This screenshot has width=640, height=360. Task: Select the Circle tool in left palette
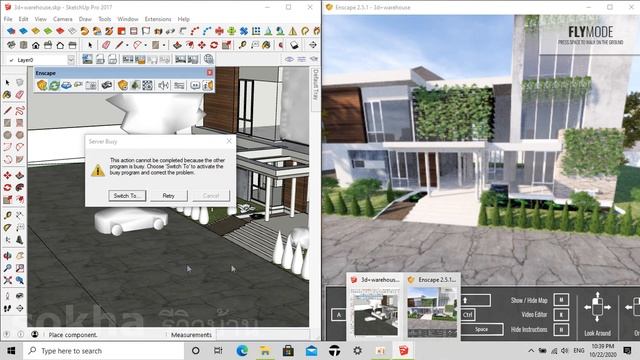tap(7, 135)
